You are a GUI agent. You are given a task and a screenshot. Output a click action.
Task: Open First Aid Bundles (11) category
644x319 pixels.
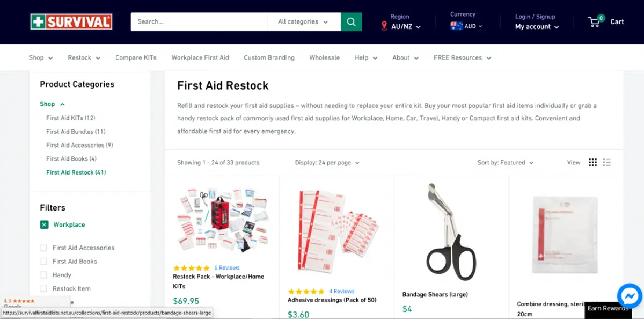click(76, 132)
